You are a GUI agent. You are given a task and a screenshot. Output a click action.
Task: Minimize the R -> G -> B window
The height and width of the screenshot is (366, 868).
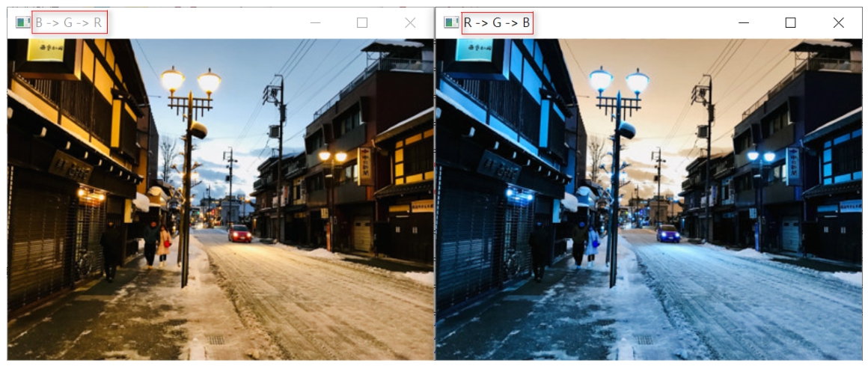743,22
